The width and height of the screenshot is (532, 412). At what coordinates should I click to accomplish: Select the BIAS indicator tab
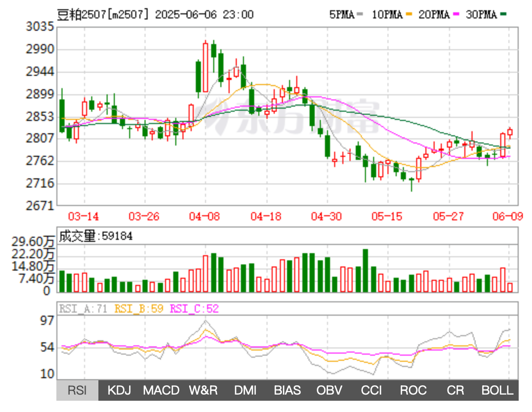288,390
